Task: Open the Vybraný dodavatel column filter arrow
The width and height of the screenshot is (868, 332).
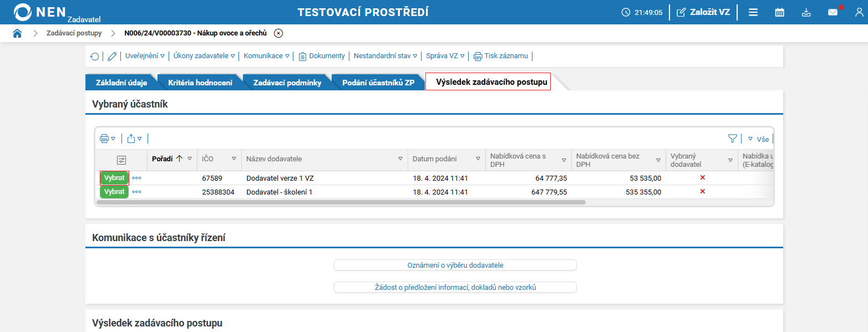Action: [730, 160]
